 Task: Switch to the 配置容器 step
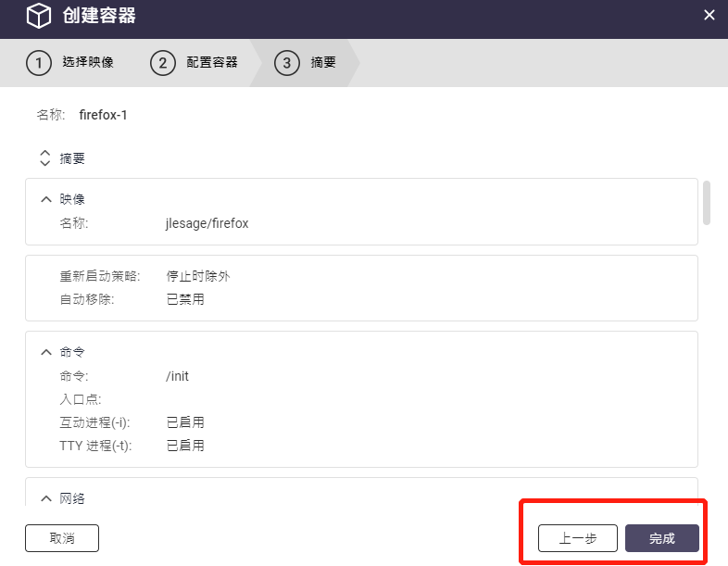click(x=211, y=63)
